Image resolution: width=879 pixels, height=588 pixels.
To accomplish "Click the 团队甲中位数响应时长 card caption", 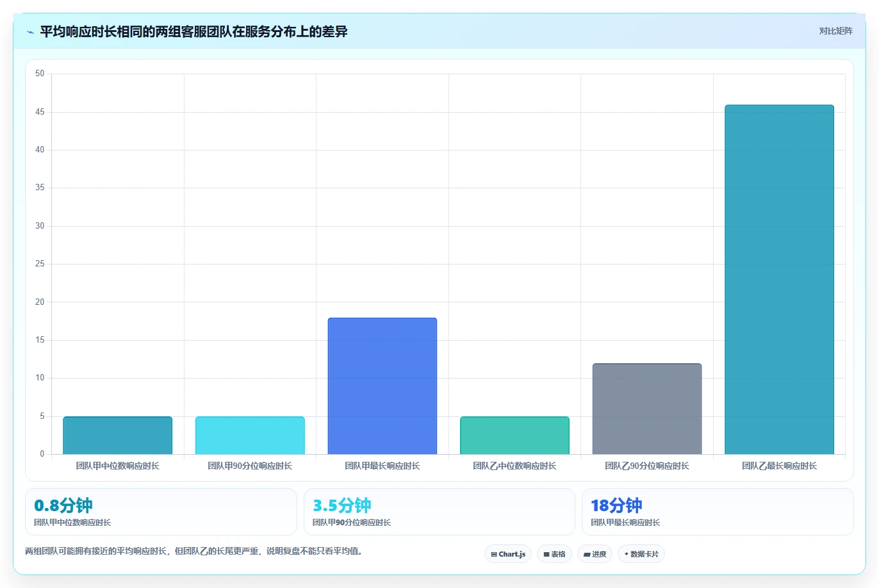I will click(72, 523).
